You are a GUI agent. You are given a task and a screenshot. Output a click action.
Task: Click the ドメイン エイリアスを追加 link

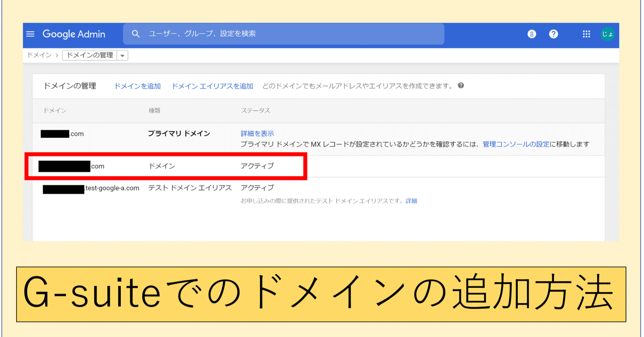212,86
